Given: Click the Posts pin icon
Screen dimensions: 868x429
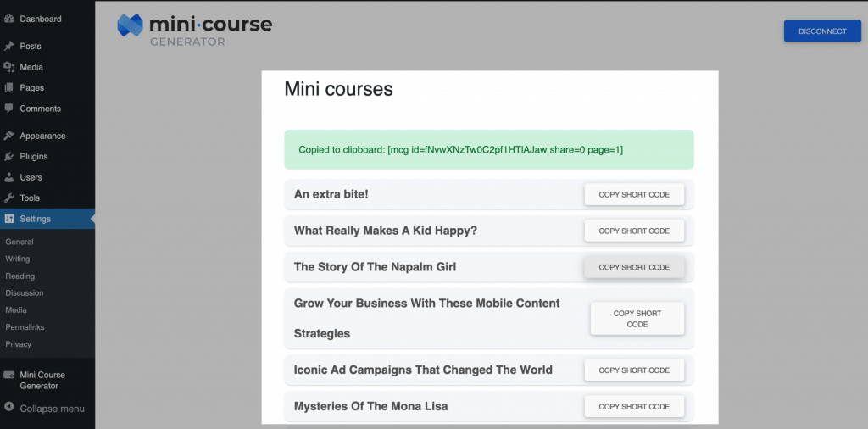Looking at the screenshot, I should click(x=9, y=46).
